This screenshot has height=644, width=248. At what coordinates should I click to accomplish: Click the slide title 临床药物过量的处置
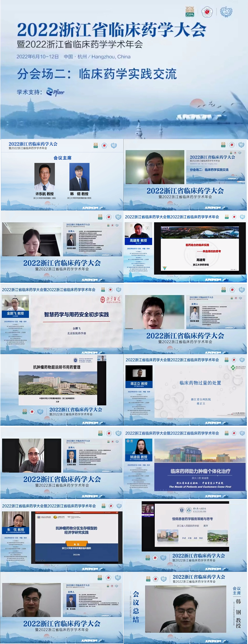pyautogui.click(x=200, y=383)
